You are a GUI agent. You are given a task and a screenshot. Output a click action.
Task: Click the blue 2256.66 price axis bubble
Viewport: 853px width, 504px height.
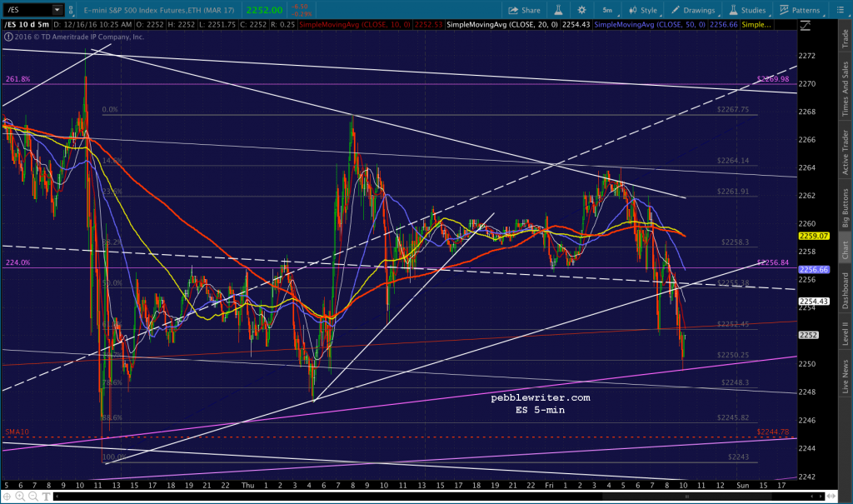[x=813, y=269]
